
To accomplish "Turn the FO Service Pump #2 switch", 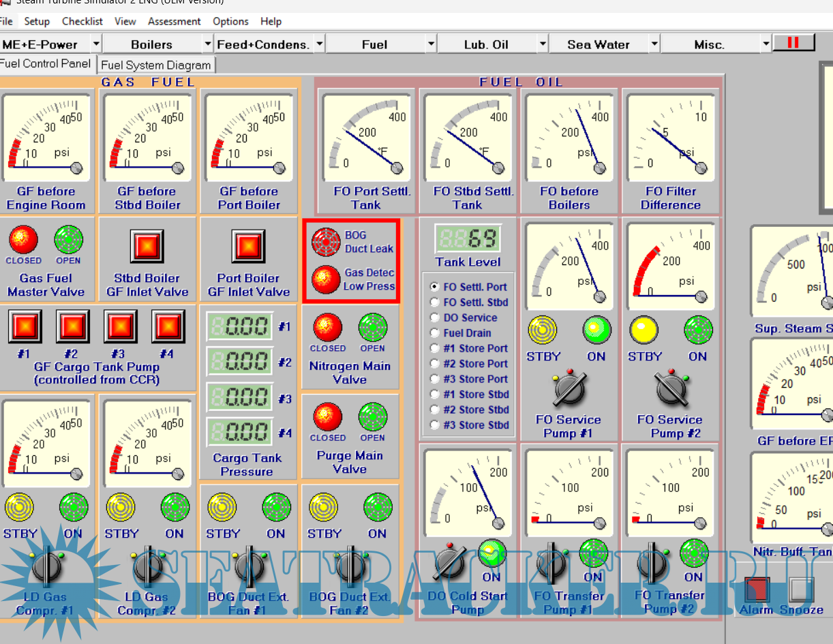I will pyautogui.click(x=670, y=389).
